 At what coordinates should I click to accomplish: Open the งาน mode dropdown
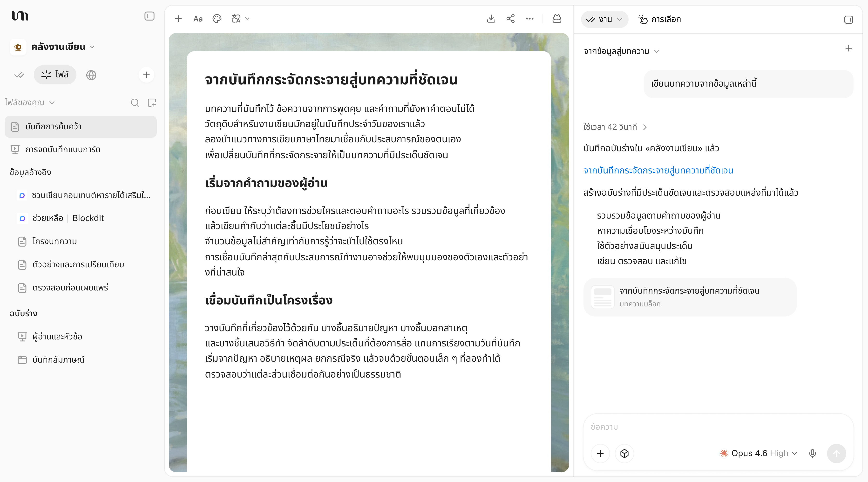pyautogui.click(x=604, y=19)
